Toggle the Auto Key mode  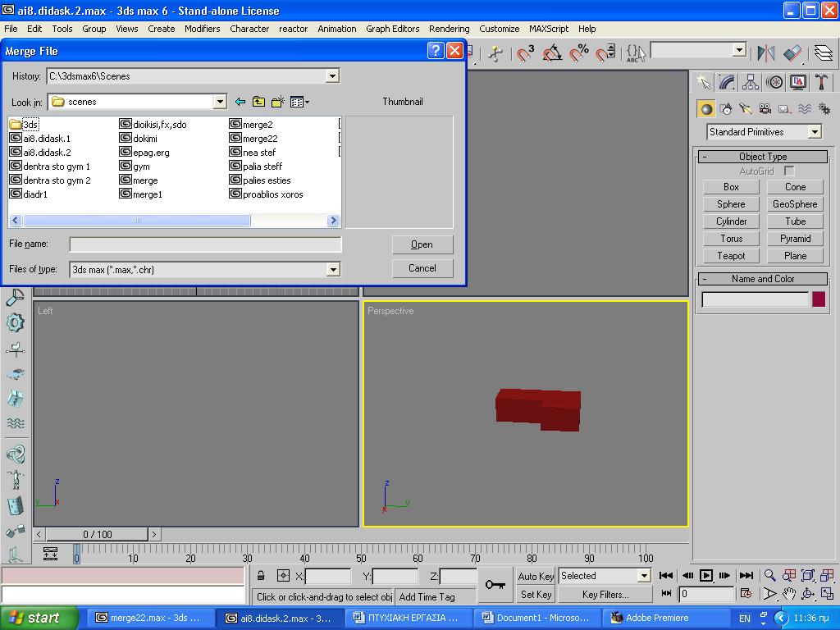pyautogui.click(x=536, y=577)
